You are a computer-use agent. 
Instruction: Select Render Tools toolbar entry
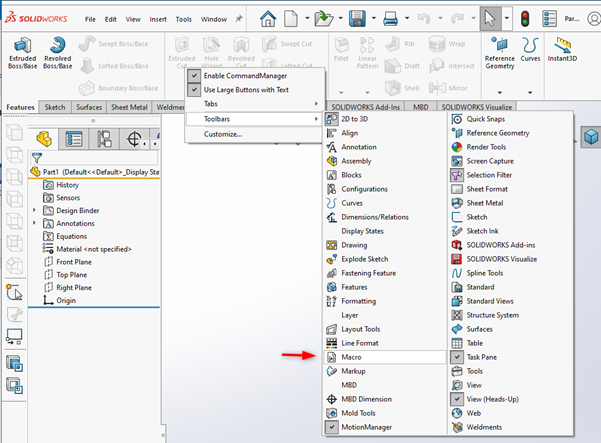click(x=510, y=147)
